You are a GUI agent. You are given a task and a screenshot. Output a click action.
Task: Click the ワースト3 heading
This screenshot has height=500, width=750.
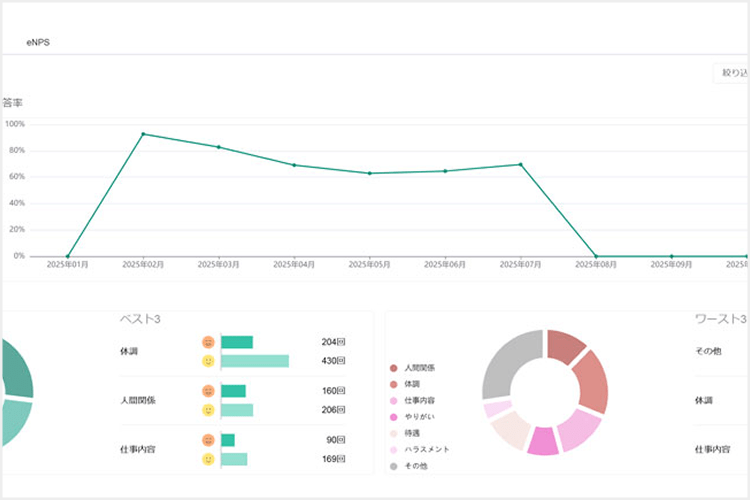pos(720,319)
